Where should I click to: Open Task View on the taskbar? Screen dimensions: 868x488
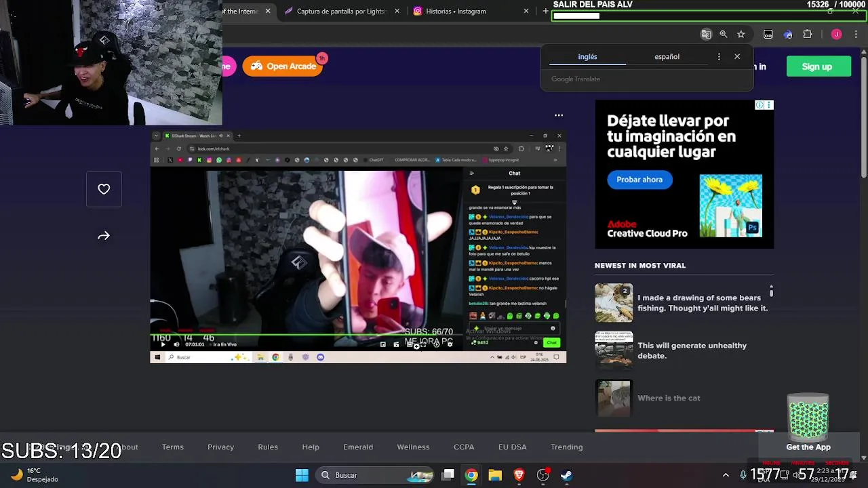448,475
